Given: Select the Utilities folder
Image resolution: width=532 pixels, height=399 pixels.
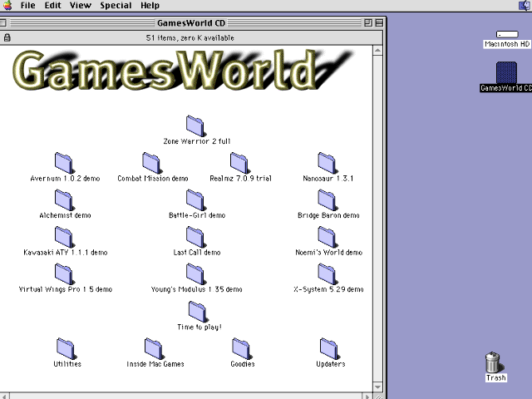Looking at the screenshot, I should click(66, 348).
